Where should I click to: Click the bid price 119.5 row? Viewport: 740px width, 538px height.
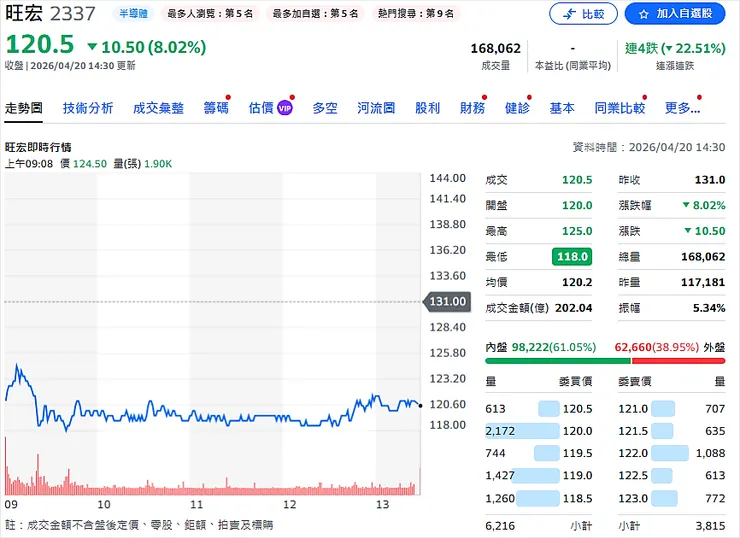pos(538,453)
